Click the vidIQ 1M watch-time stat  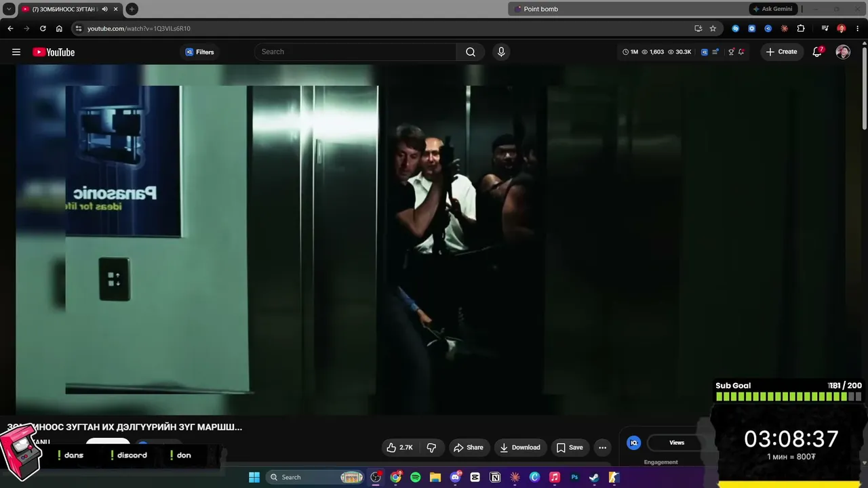(631, 52)
